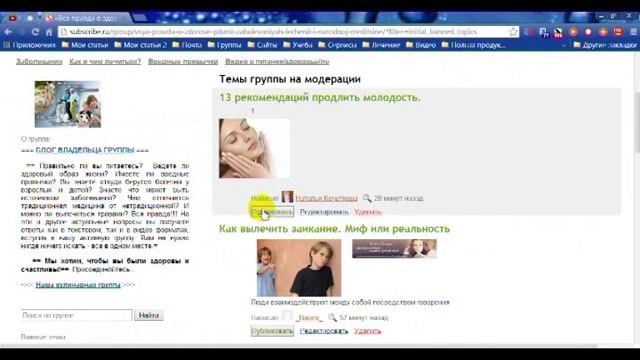Click the group avatar collage image

pyautogui.click(x=68, y=104)
